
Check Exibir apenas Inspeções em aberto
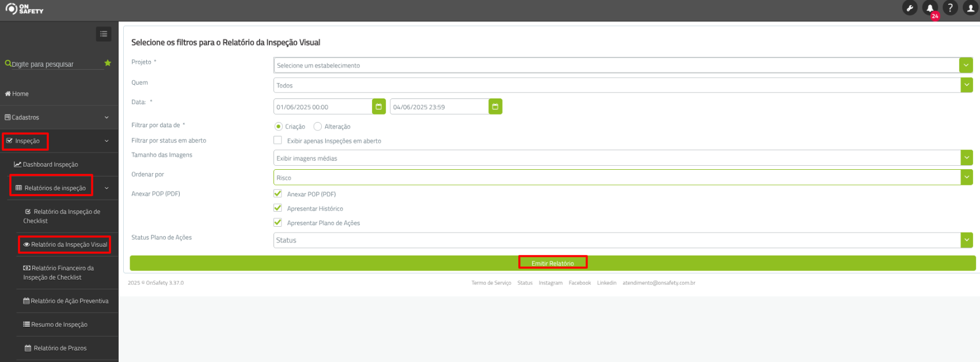pos(278,140)
